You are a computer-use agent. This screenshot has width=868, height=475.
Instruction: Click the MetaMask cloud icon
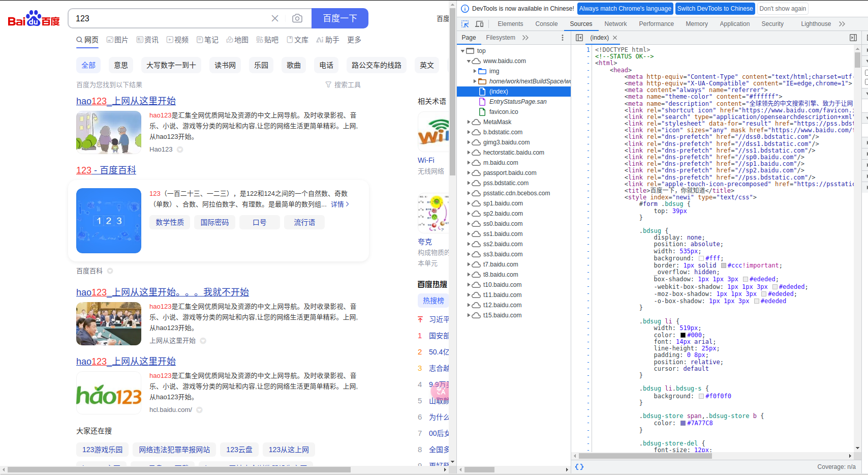coord(476,122)
